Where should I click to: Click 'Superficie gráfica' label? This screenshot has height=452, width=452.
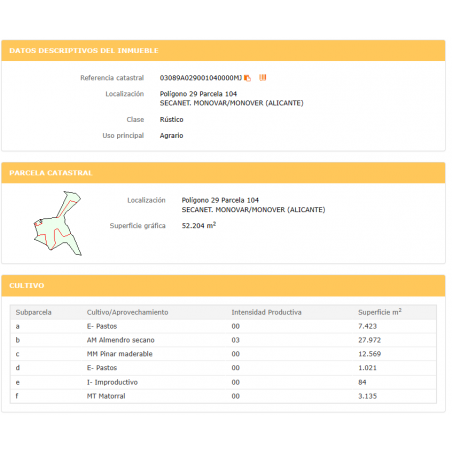point(137,226)
